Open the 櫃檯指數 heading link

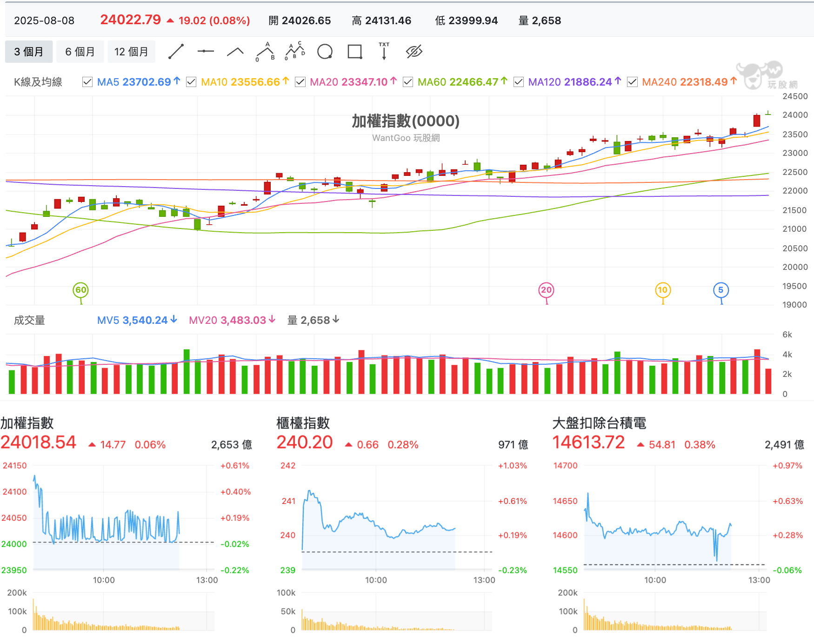[303, 423]
